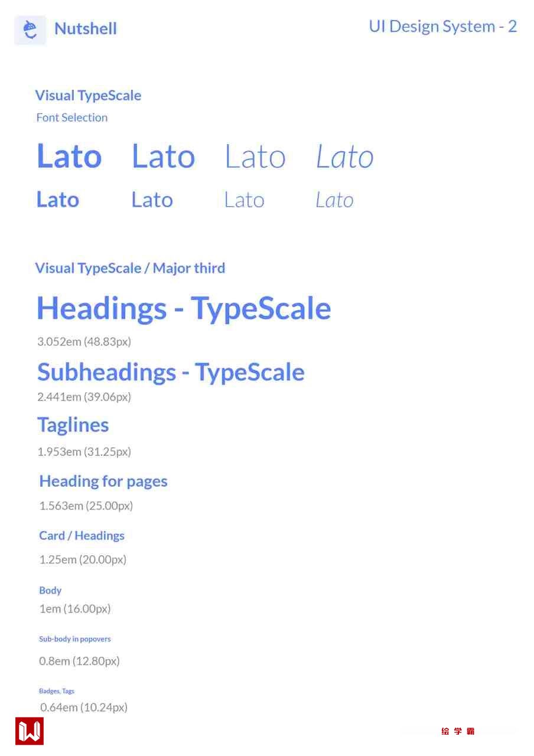Click the Sub-body in popovers label
The image size is (534, 756).
click(75, 639)
